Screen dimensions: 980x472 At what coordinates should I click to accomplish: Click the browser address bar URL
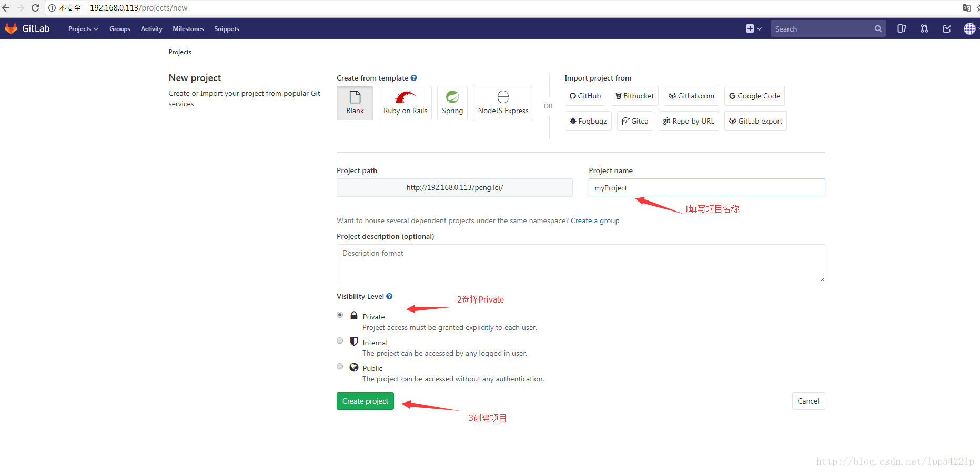point(139,8)
